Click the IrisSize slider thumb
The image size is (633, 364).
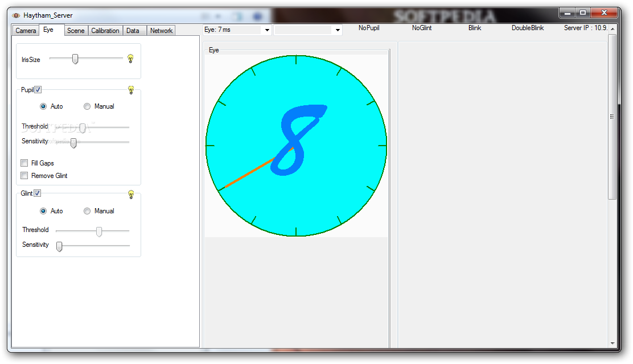pos(75,59)
